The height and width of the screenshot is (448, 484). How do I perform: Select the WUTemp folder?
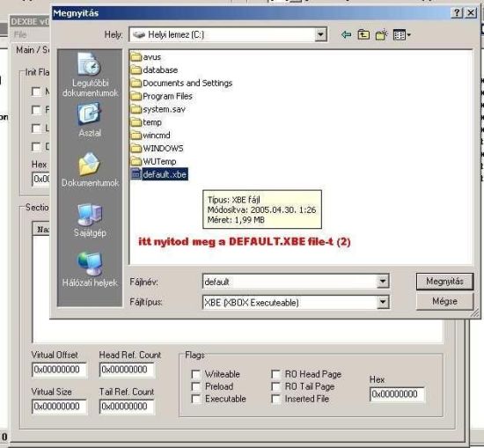pos(153,161)
